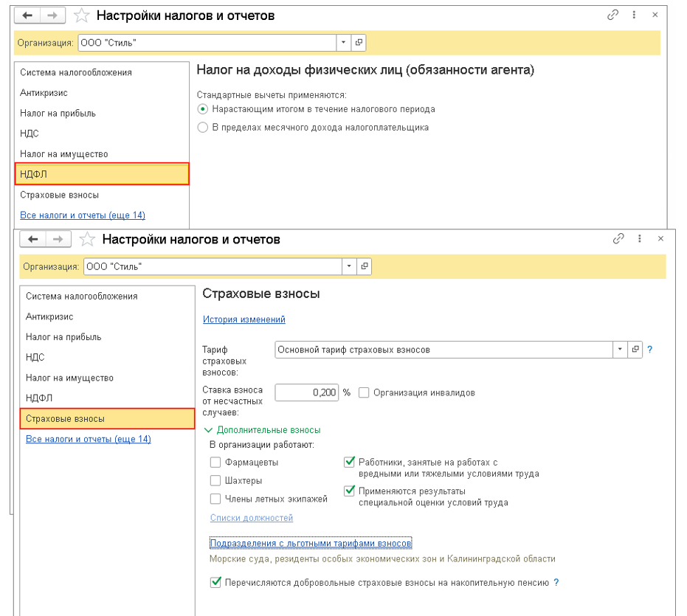Add lower window to favorites with the star
The height and width of the screenshot is (616, 687).
point(87,240)
